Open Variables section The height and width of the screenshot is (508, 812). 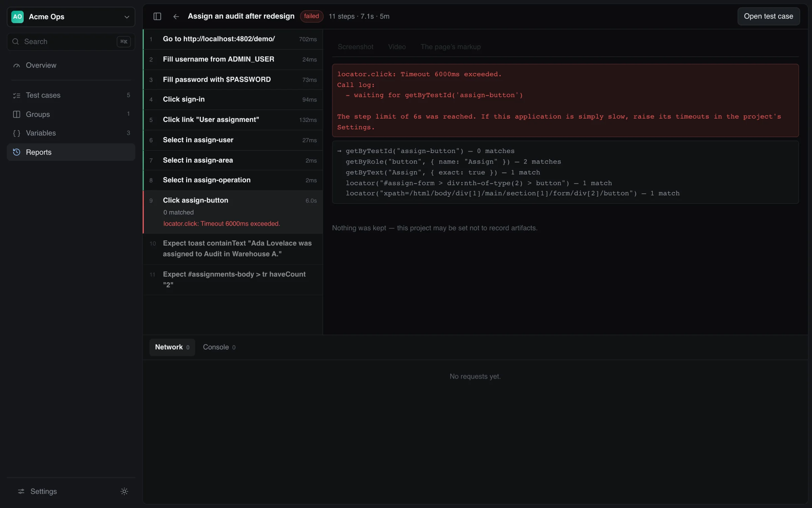pos(71,133)
